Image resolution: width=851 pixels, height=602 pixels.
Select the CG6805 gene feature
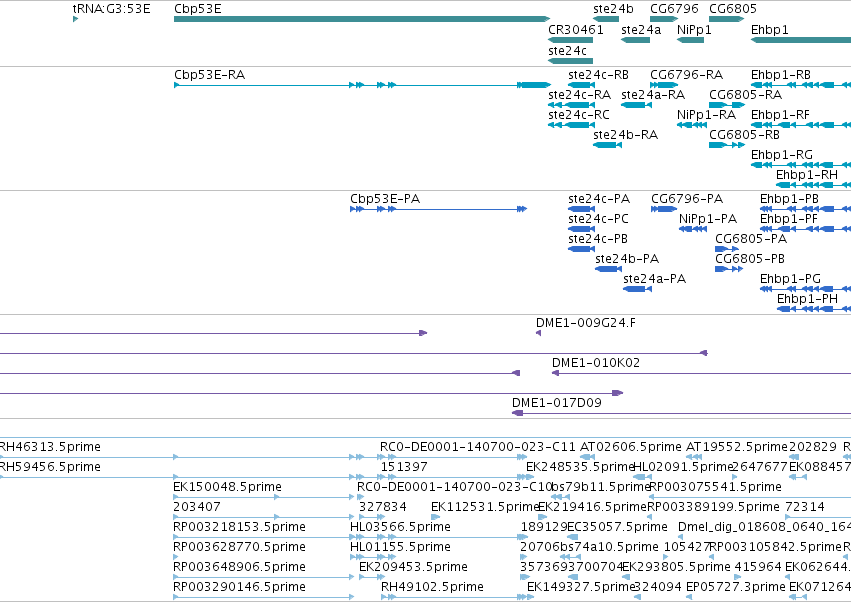pos(726,19)
